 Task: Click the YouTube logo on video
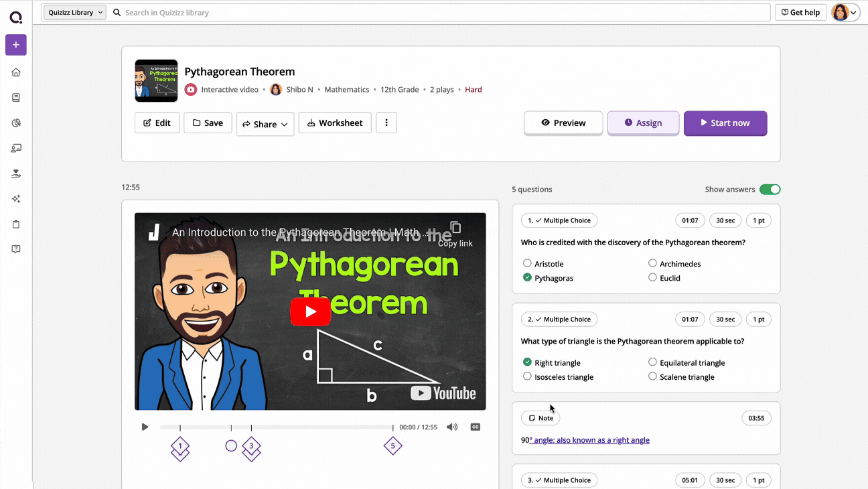pyautogui.click(x=443, y=393)
